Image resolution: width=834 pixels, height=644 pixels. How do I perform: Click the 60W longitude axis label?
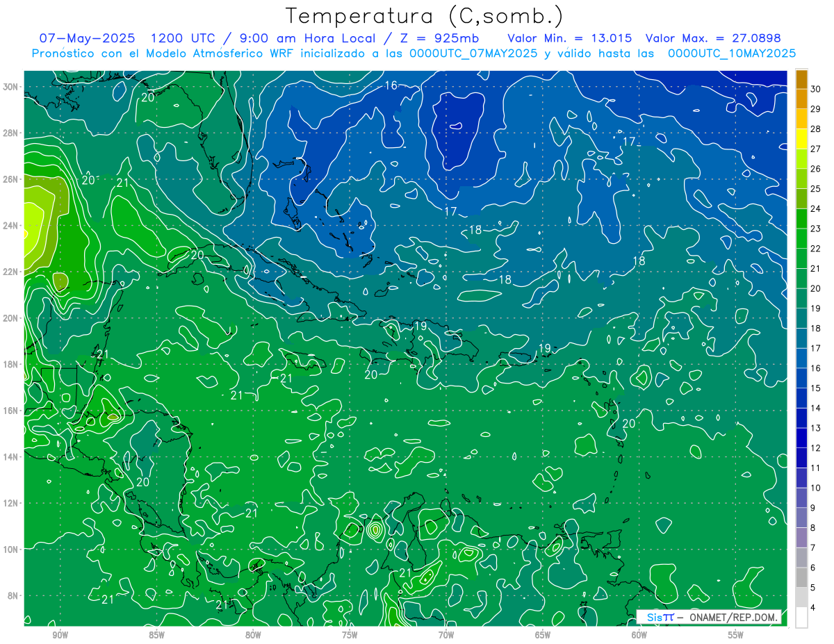[639, 635]
